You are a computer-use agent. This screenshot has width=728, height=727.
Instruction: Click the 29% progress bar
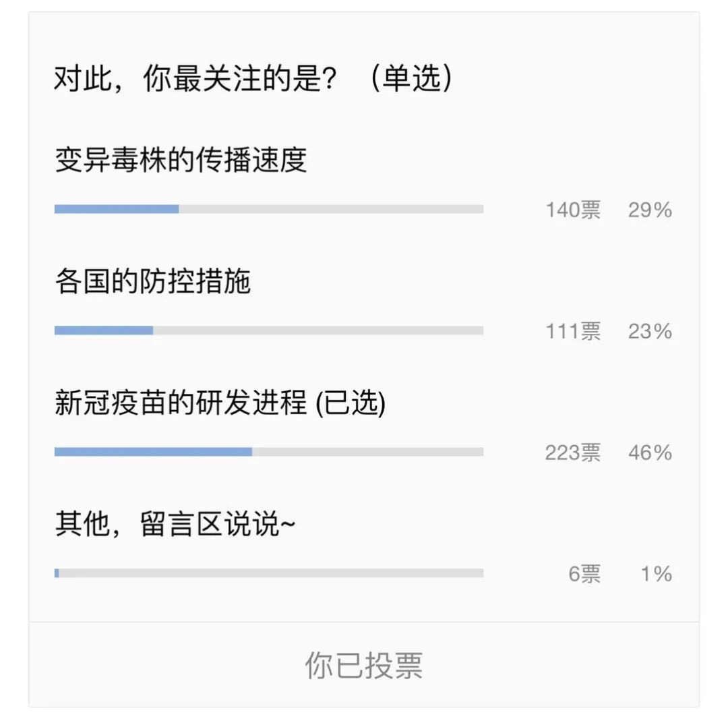[268, 209]
